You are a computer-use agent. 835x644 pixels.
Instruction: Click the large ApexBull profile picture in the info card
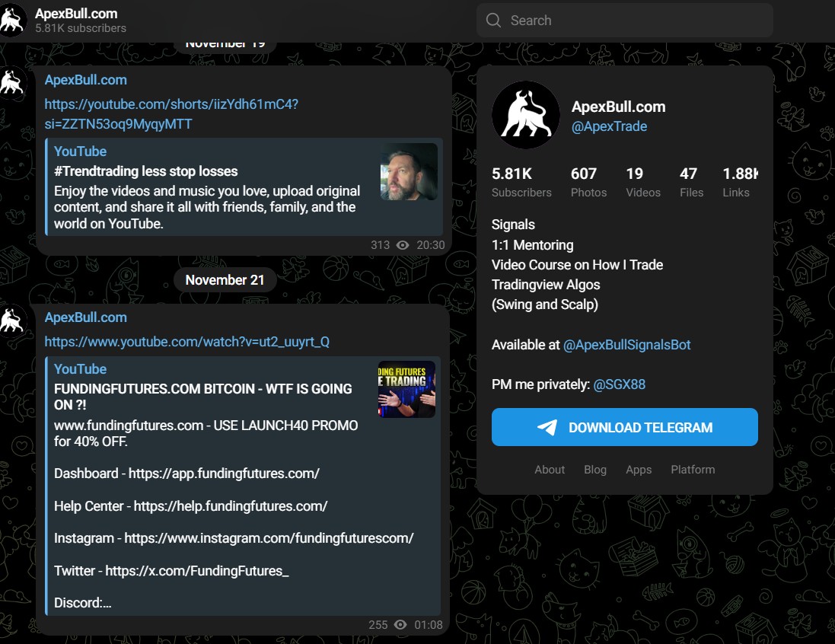click(x=526, y=114)
